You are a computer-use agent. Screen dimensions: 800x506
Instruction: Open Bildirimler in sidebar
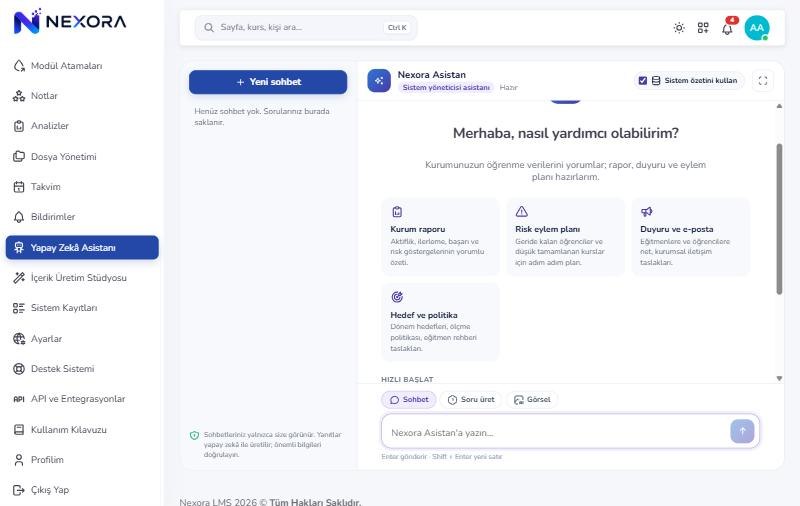(82, 217)
